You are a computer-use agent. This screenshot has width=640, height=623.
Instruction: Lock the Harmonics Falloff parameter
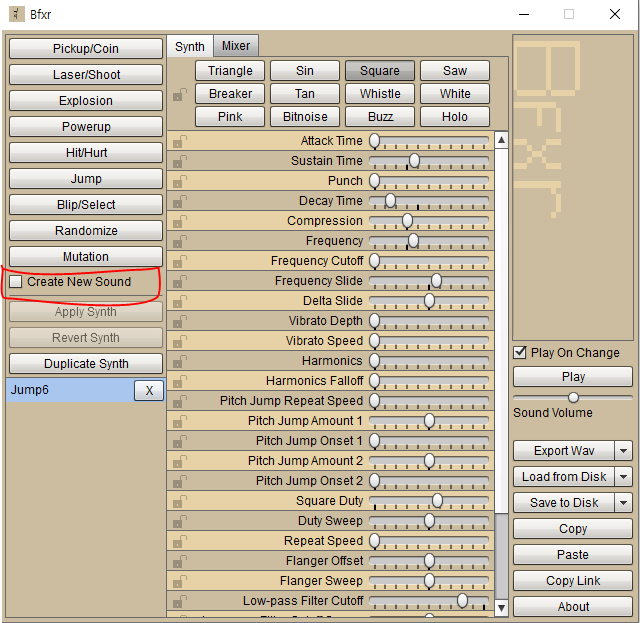(x=180, y=381)
